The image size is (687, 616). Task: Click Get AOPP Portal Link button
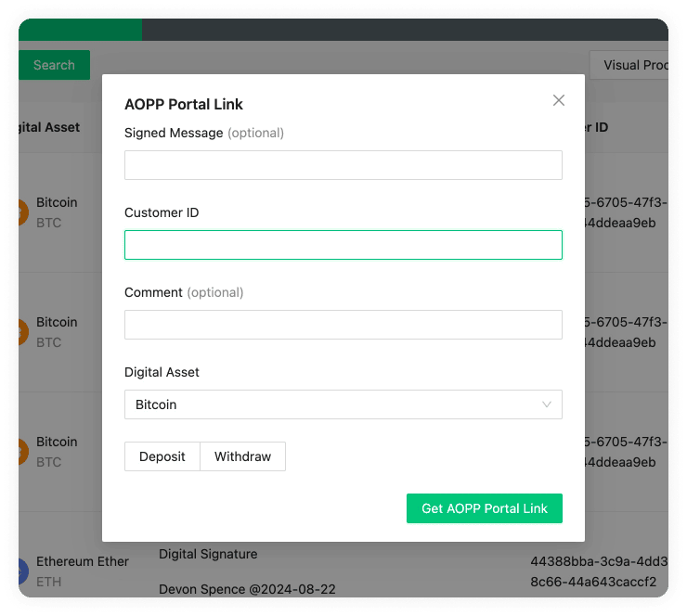coord(484,508)
